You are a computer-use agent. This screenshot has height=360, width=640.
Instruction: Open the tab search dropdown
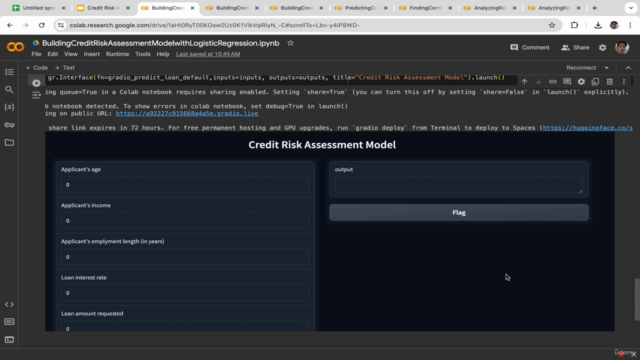(x=631, y=8)
